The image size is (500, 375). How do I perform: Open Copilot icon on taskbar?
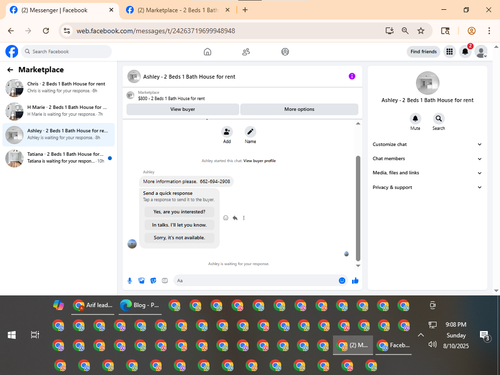click(x=59, y=305)
